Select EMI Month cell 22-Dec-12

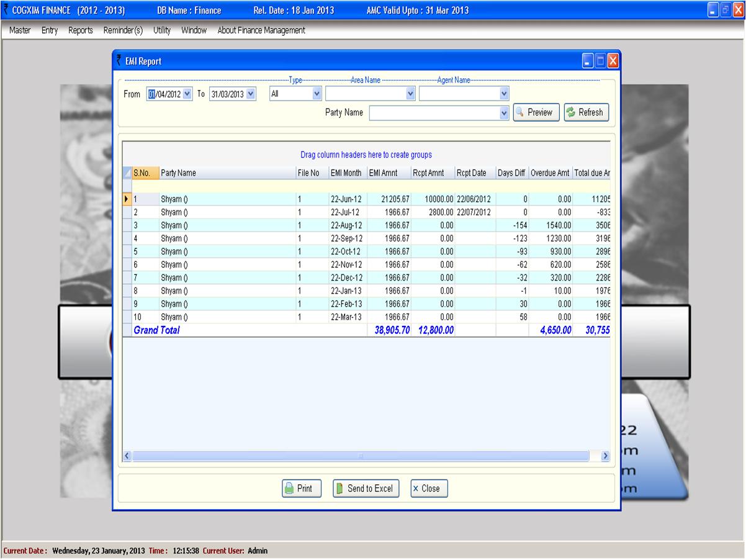(x=348, y=278)
